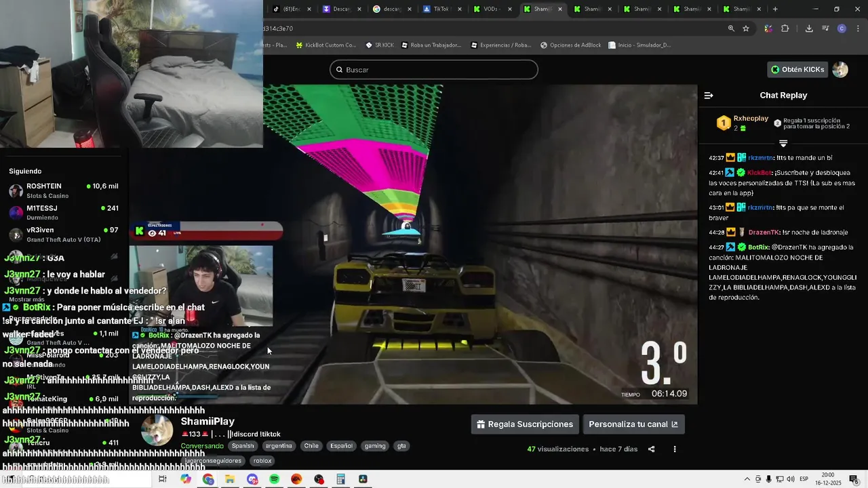Screen dimensions: 868x488
Task: Select the Chile tag
Action: click(x=311, y=446)
